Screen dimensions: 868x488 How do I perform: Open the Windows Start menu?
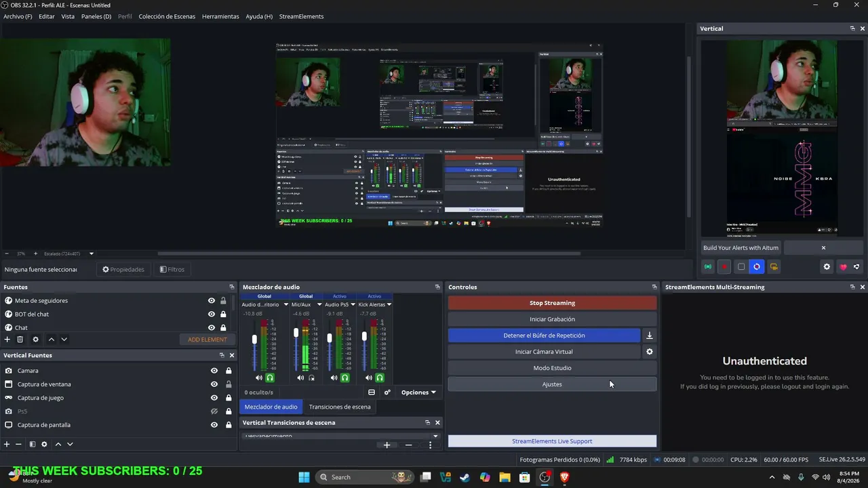pyautogui.click(x=304, y=477)
